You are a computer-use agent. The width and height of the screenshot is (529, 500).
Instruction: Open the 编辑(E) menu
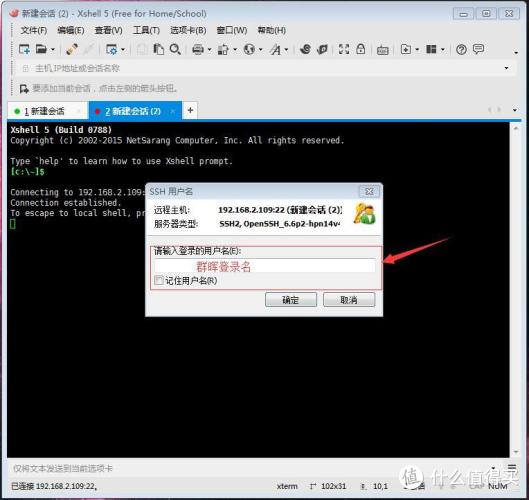tap(71, 30)
